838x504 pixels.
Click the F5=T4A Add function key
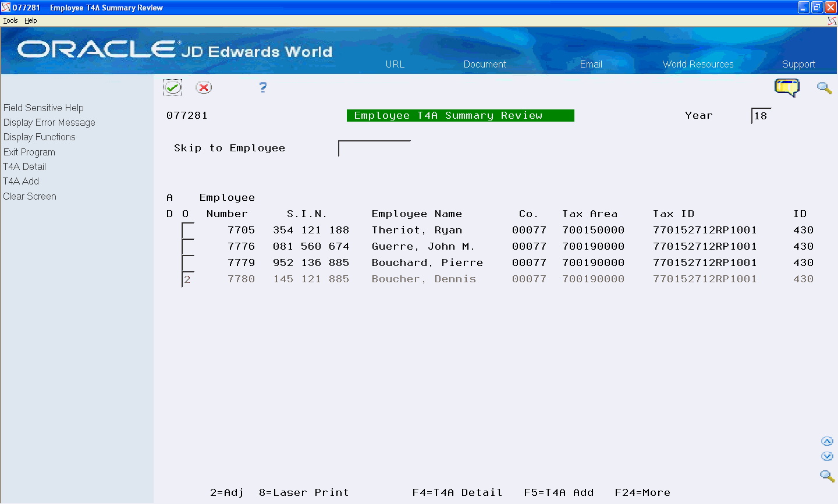pos(559,492)
